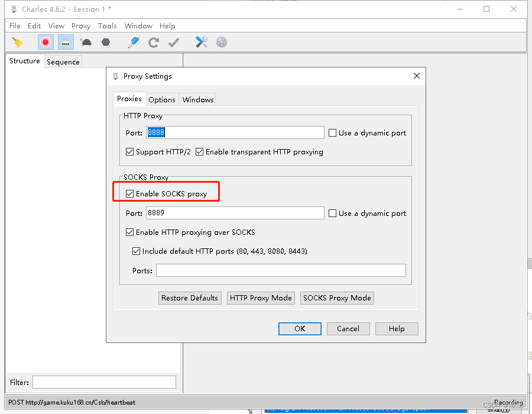
Task: Open the Tools menu
Action: coord(107,26)
